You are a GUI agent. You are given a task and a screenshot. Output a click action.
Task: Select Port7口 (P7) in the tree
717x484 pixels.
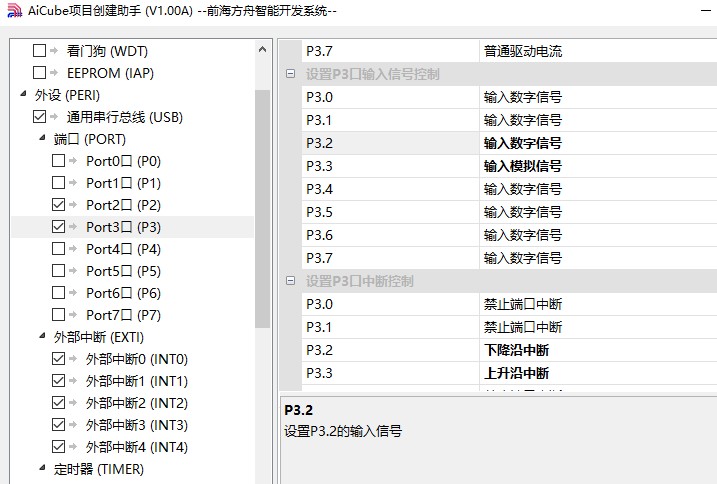pyautogui.click(x=123, y=315)
